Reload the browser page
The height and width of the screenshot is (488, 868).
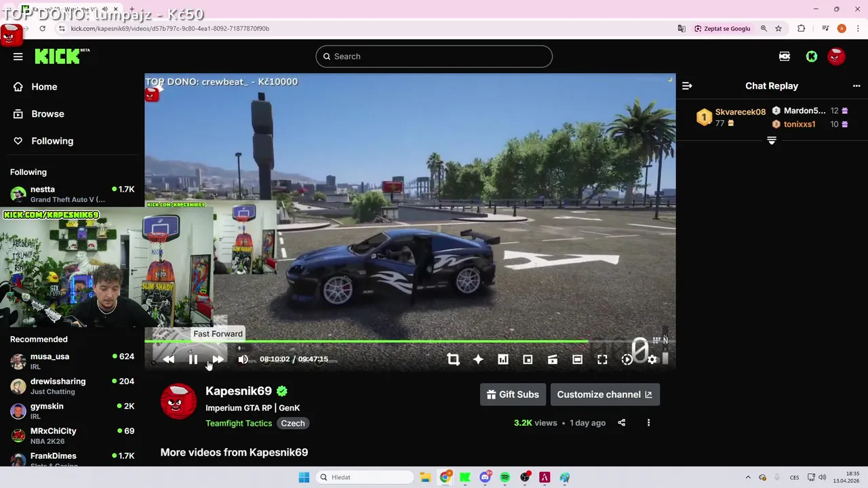(x=42, y=28)
